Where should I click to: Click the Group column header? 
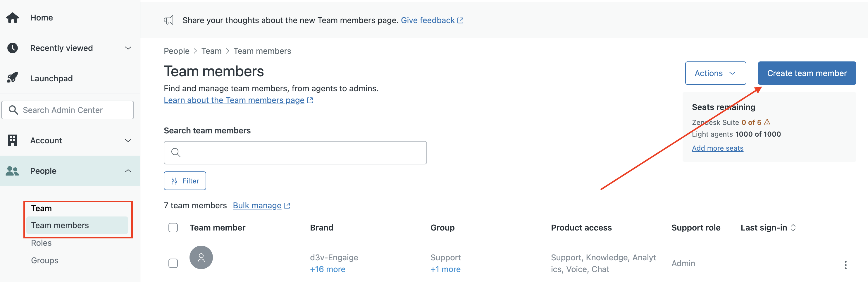[442, 228]
